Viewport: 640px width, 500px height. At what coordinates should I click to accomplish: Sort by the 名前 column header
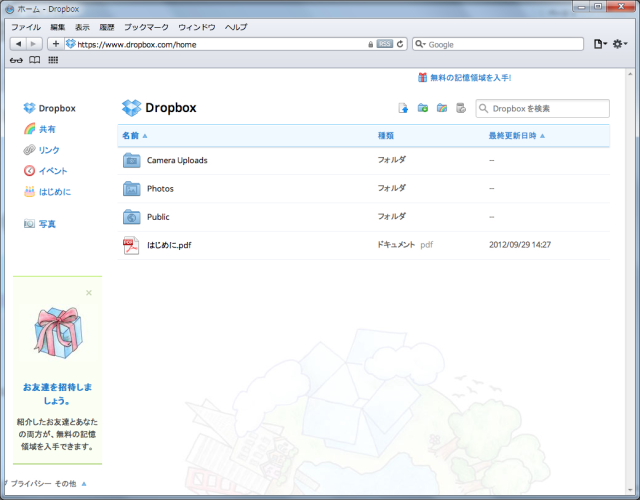(x=135, y=136)
